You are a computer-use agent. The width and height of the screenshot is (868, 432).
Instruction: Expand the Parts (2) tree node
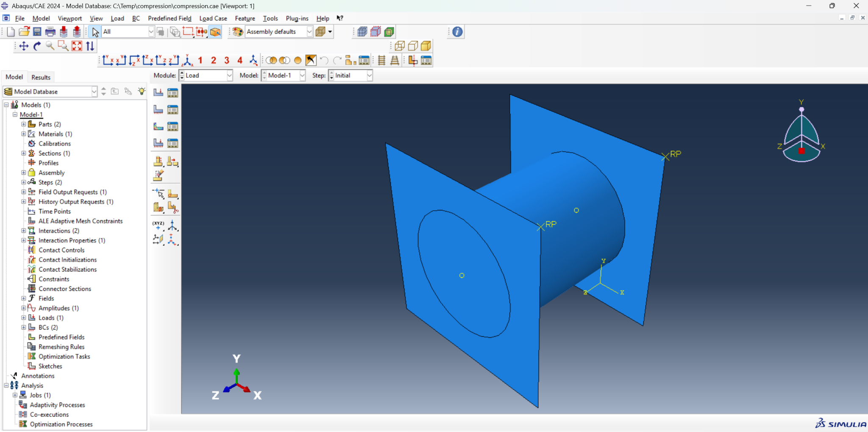click(24, 124)
